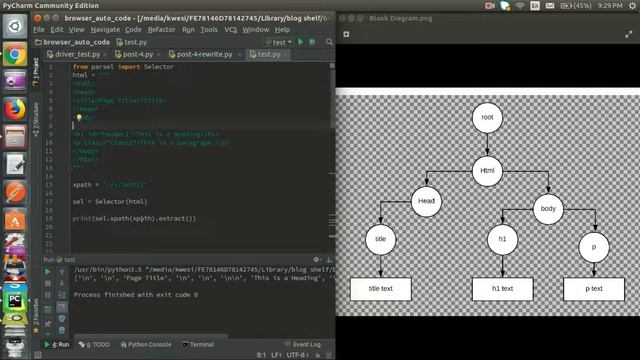Open the TODO tool window
640x360 pixels.
[x=94, y=344]
